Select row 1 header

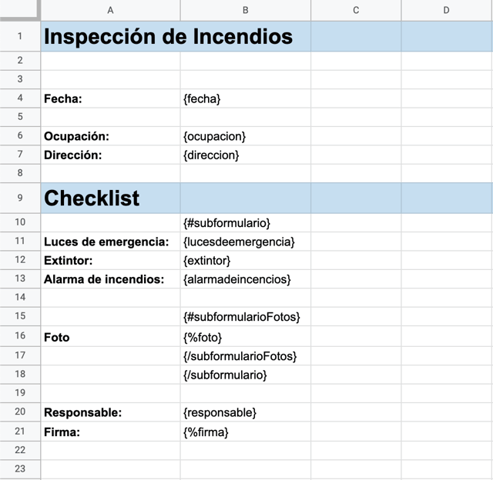(20, 36)
